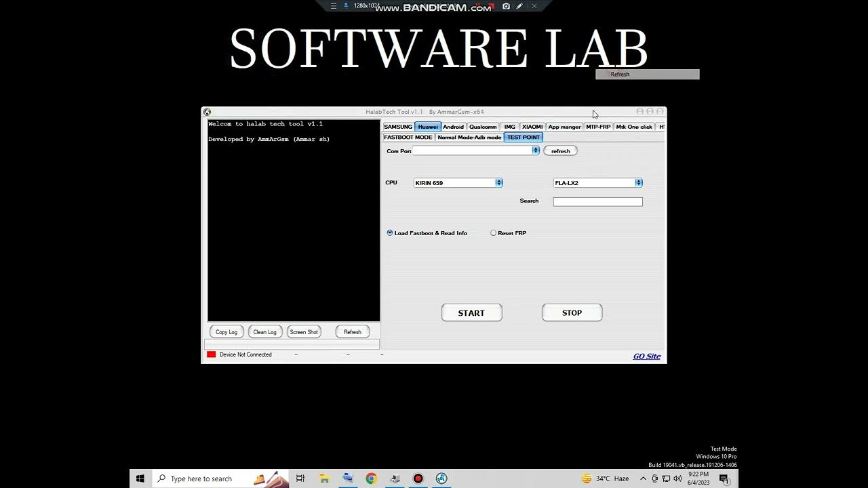The image size is (868, 488).
Task: Show hidden system tray icons
Action: coord(644,479)
